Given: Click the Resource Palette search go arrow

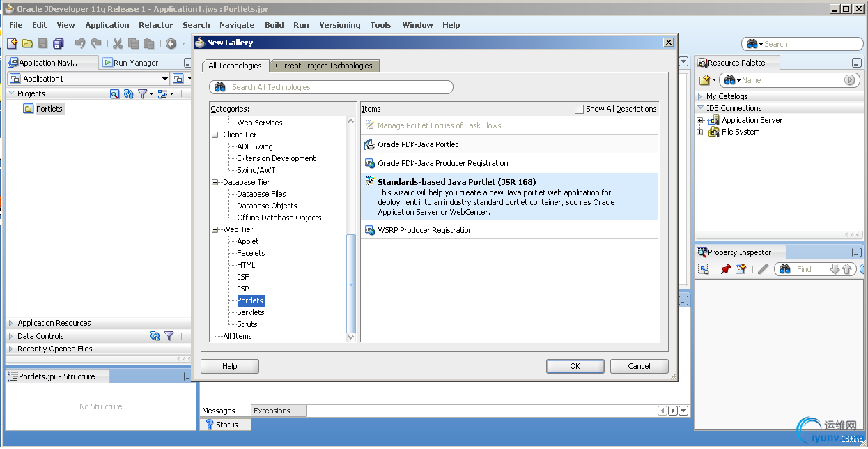Looking at the screenshot, I should click(x=850, y=80).
